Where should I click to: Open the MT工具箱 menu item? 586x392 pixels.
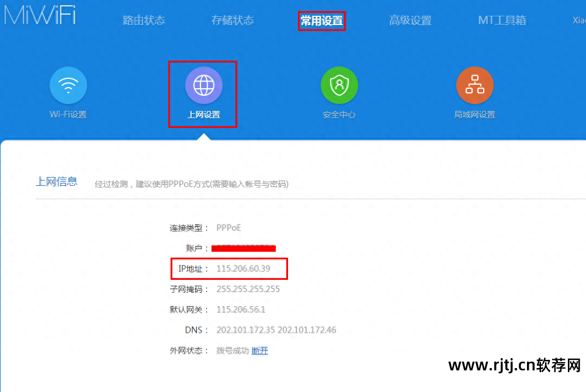[501, 19]
